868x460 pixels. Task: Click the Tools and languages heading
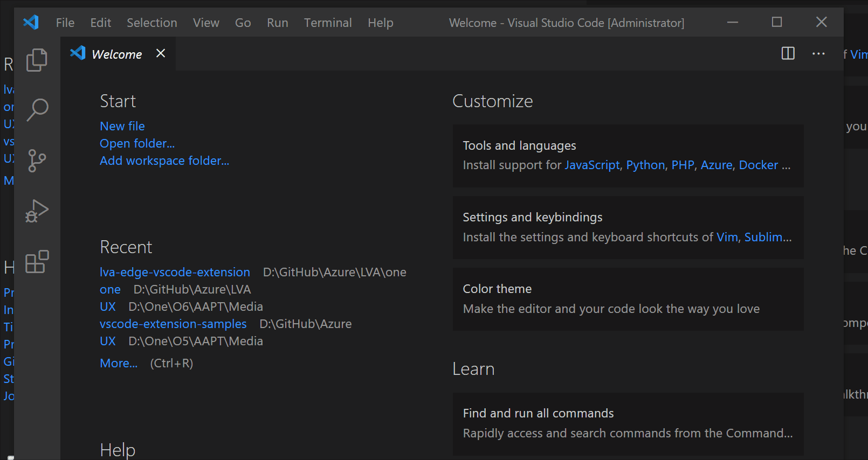point(519,145)
